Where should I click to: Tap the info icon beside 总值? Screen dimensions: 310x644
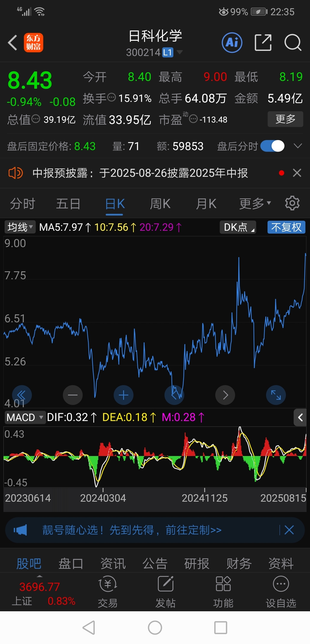[36, 119]
